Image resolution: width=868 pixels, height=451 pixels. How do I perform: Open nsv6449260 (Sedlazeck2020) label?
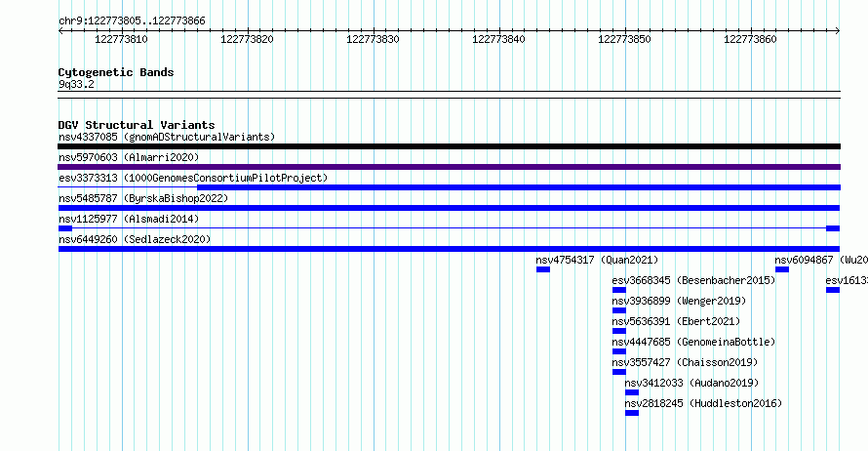pos(135,239)
